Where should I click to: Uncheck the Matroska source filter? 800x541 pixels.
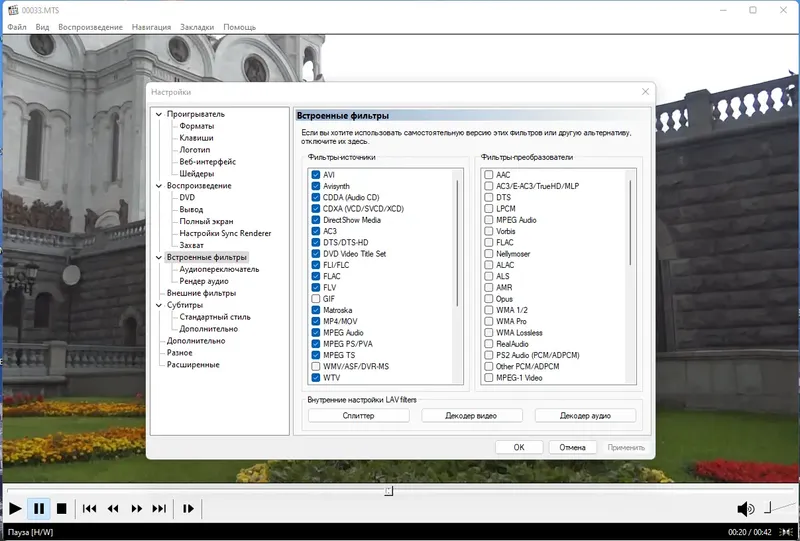tap(316, 310)
